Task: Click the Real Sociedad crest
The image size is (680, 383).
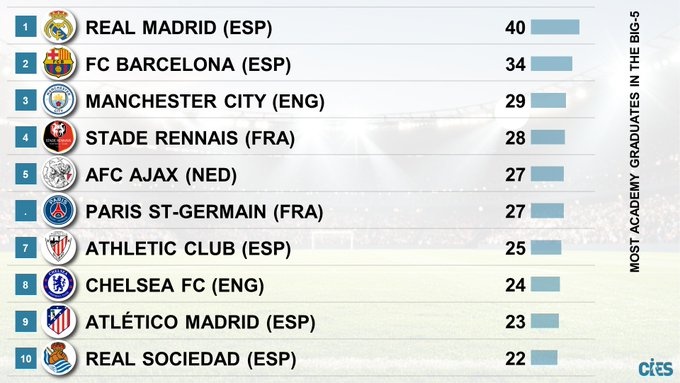Action: coord(59,358)
